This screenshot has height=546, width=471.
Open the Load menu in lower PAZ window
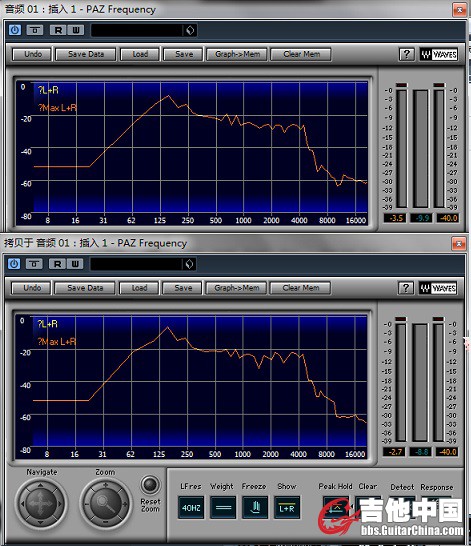[139, 288]
